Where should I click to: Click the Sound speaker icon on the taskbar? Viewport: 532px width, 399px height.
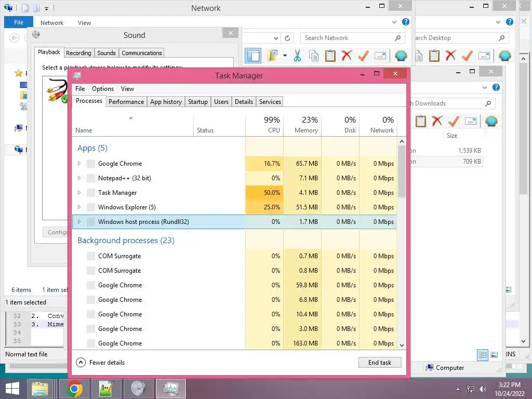coord(138,389)
